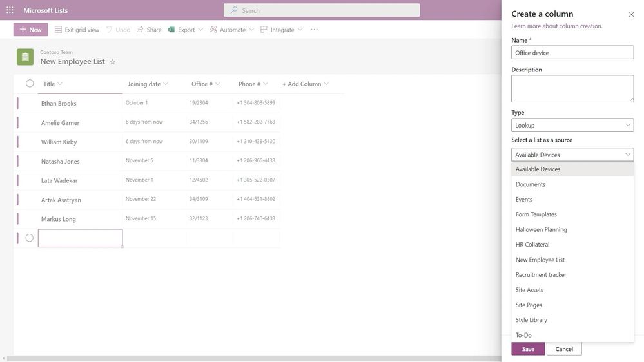Open the Office # column menu
The height and width of the screenshot is (362, 644).
(x=206, y=84)
